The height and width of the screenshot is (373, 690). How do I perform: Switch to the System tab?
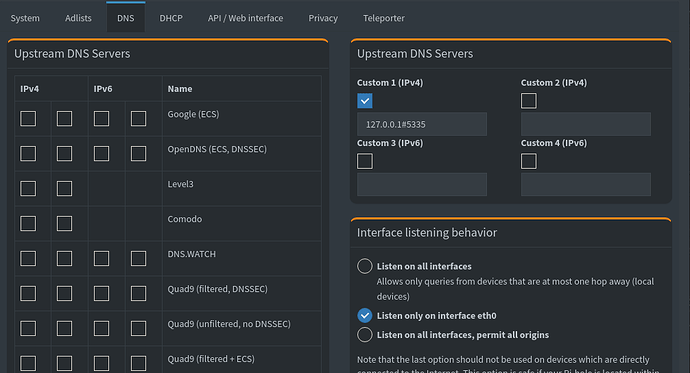25,18
